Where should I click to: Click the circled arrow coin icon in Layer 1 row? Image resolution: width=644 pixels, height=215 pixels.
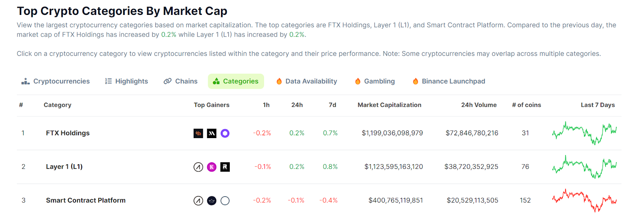tap(198, 167)
